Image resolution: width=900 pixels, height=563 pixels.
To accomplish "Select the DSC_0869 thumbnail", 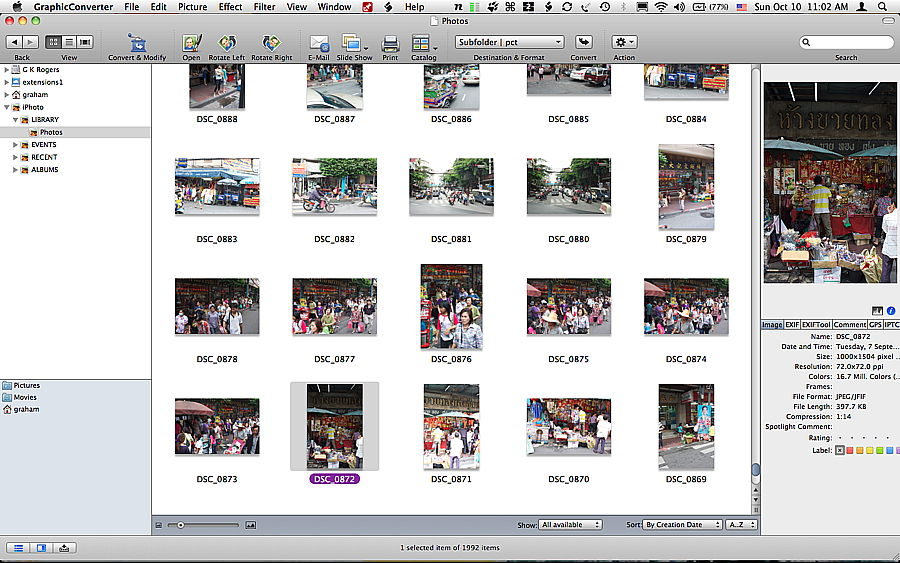I will coord(686,426).
